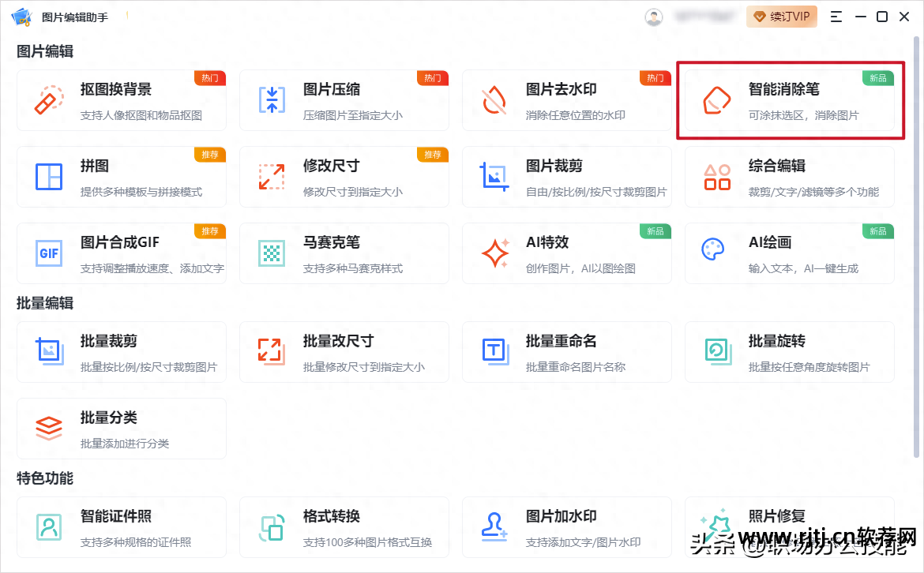Launch the AI特效 AI effects tool

[566, 253]
